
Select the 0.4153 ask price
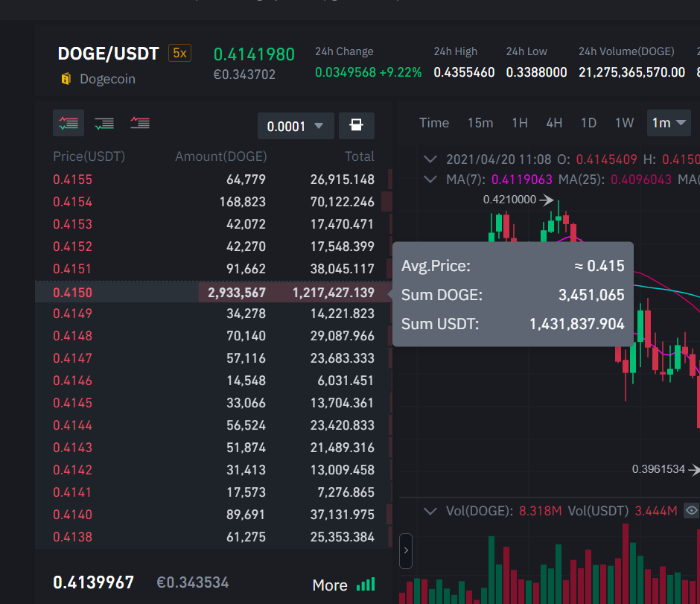(72, 224)
